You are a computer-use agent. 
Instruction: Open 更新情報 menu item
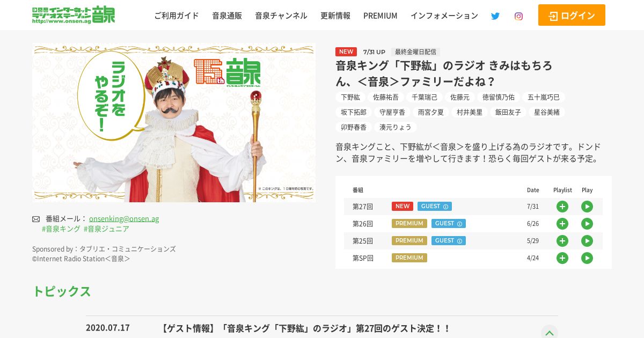335,16
